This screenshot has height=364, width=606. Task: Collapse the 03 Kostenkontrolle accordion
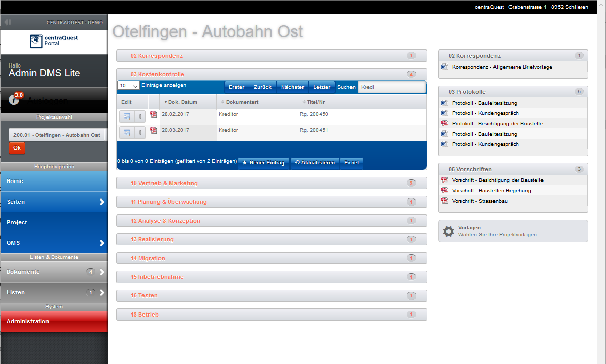(272, 74)
